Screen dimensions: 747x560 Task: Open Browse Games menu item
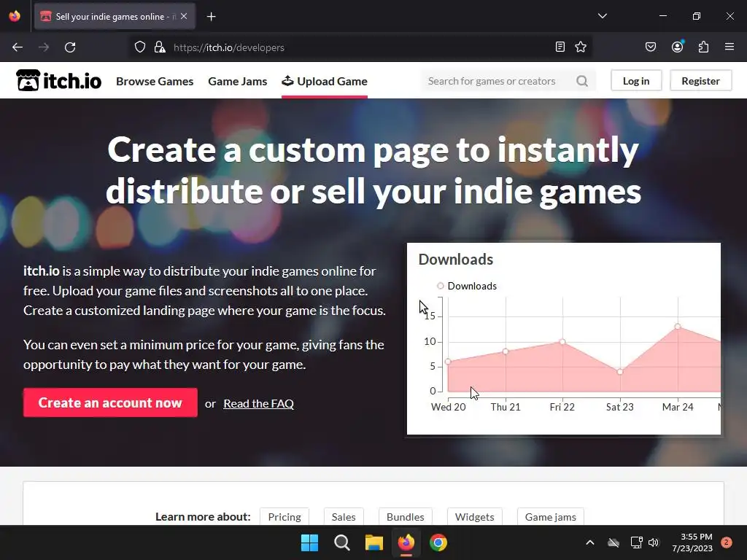click(155, 81)
